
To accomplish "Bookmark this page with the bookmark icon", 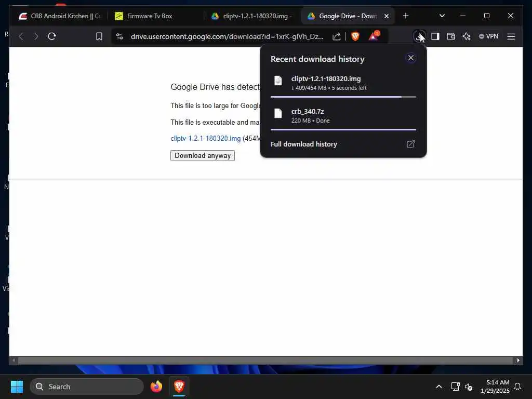I will click(99, 36).
